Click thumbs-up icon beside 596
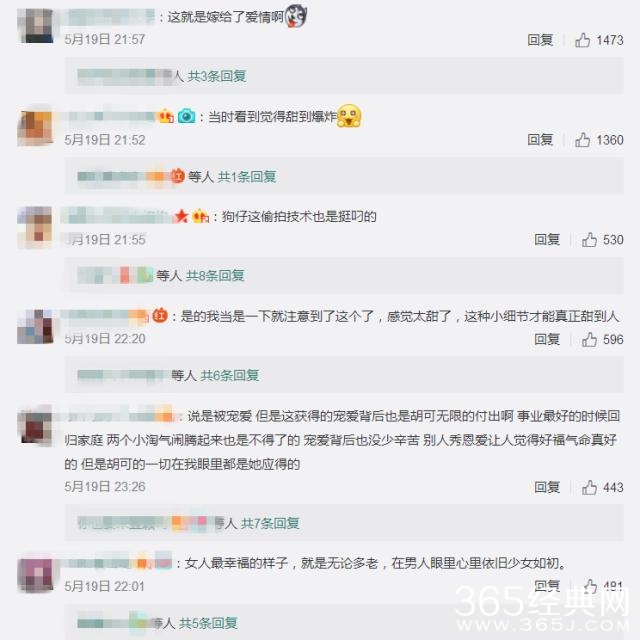The height and width of the screenshot is (640, 640). (x=589, y=339)
